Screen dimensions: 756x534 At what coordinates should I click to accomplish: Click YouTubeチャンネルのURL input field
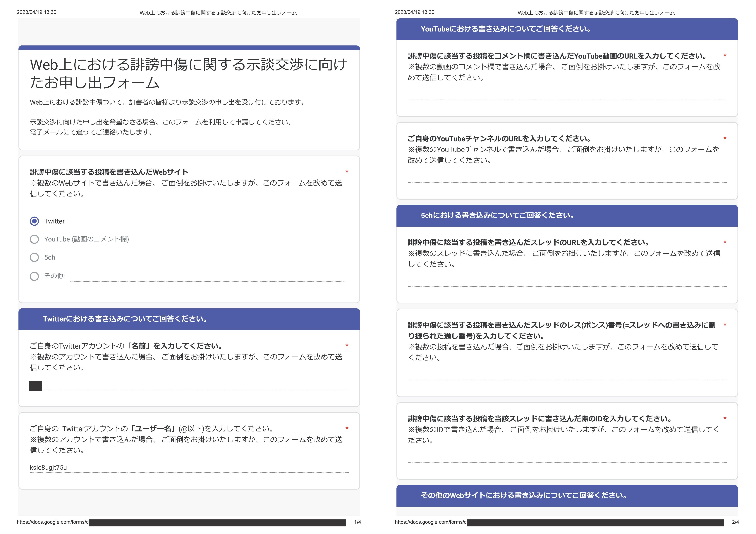pyautogui.click(x=567, y=178)
